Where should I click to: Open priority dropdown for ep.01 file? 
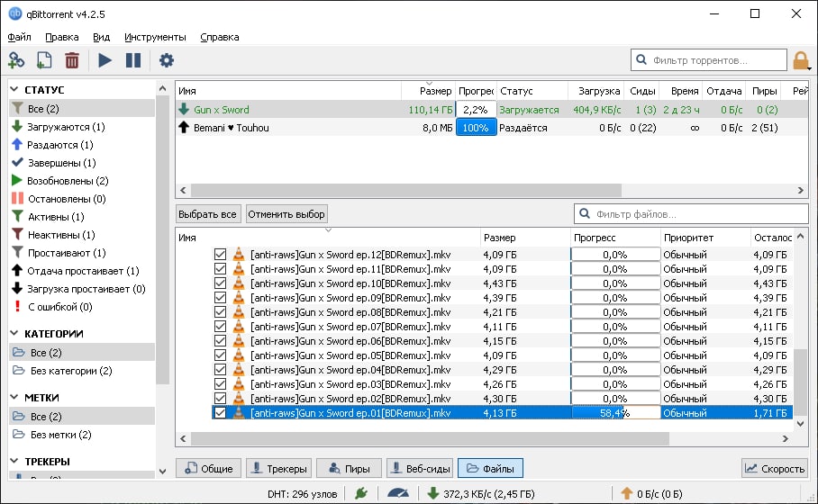[705, 413]
